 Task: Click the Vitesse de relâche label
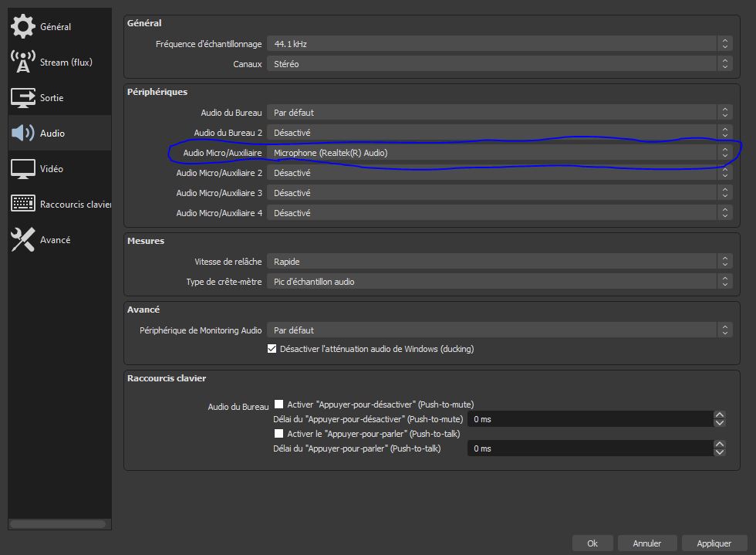click(228, 262)
